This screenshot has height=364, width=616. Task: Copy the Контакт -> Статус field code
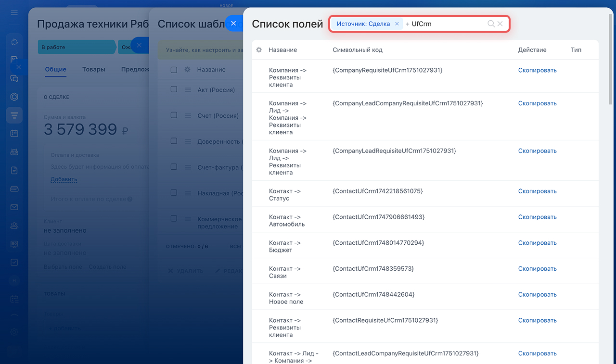point(537,191)
